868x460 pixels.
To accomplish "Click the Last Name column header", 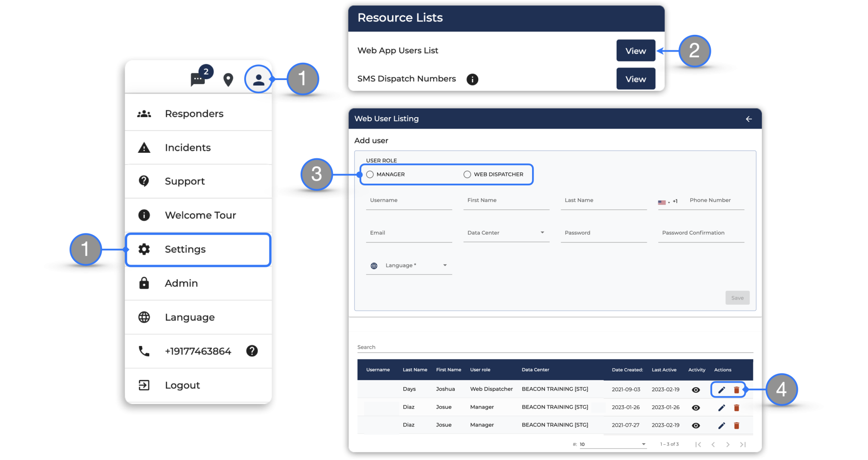I will pyautogui.click(x=415, y=370).
